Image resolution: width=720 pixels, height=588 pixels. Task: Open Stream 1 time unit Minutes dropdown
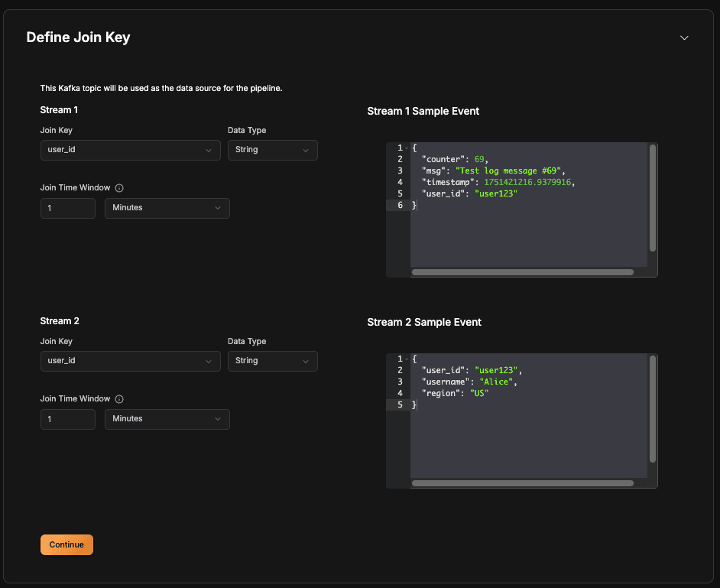pos(167,208)
